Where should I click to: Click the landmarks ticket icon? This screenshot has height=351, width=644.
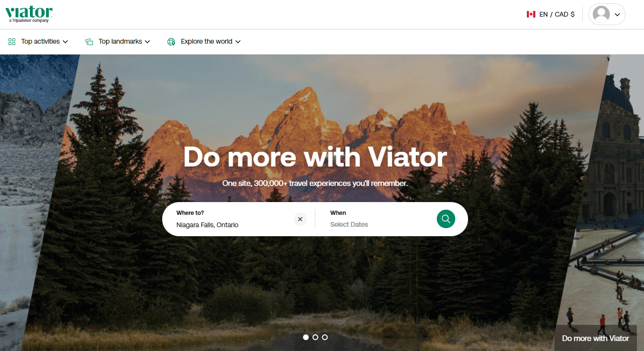tap(89, 41)
